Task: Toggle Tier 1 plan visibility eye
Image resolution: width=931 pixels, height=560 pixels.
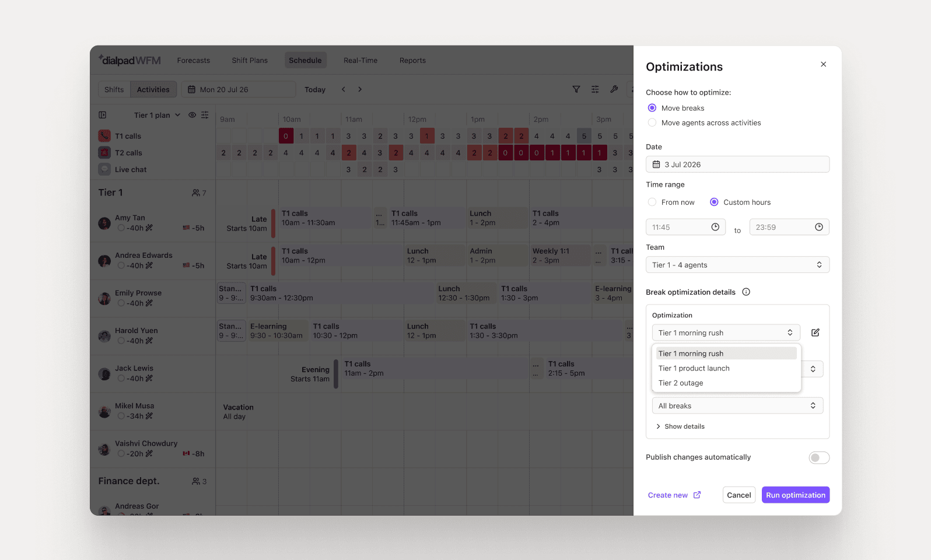Action: point(192,115)
